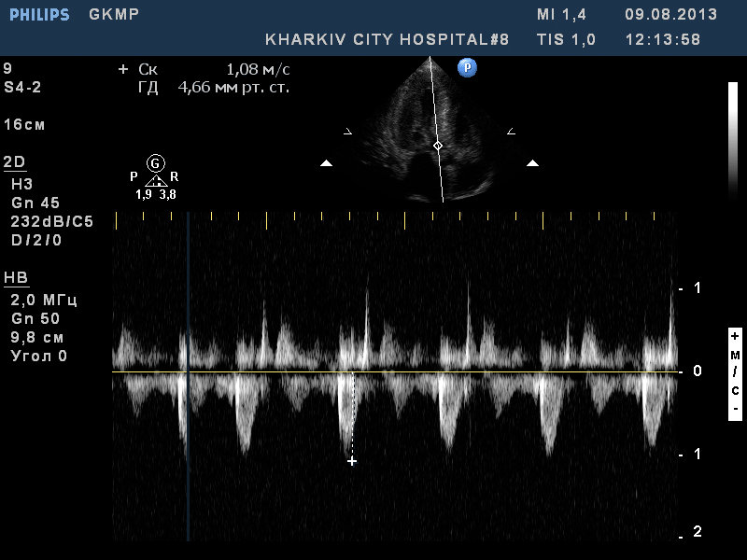Viewport: 747px width, 560px height.
Task: Select the HB Doppler mode label
Action: [x=16, y=278]
